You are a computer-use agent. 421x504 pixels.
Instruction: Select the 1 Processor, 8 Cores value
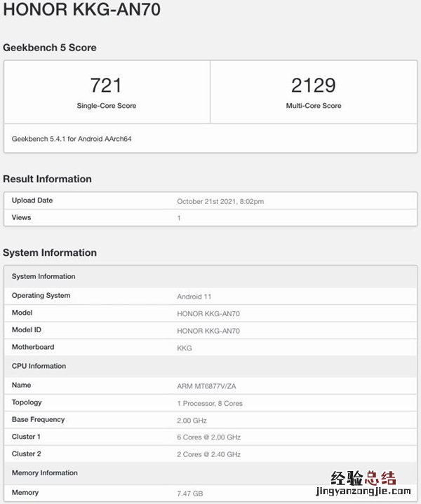(210, 404)
